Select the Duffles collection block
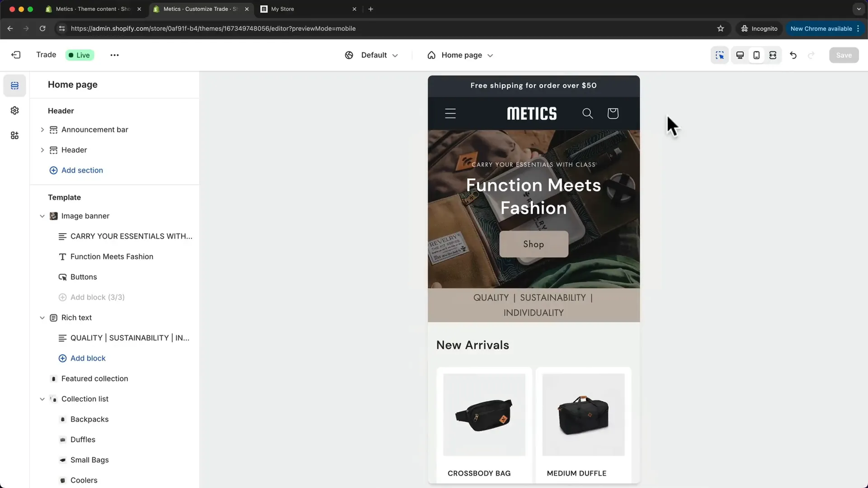Viewport: 868px width, 488px height. pos(82,440)
